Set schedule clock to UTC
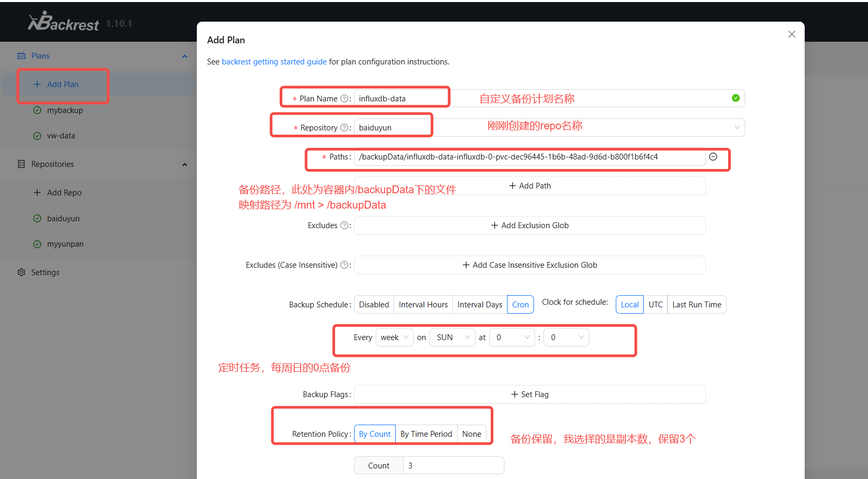Viewport: 868px width, 479px height. pos(655,305)
